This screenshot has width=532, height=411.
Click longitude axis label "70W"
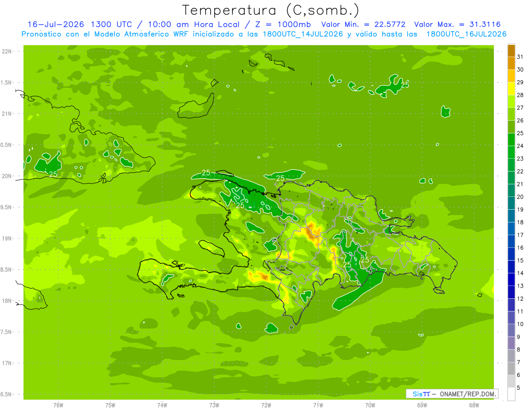pyautogui.click(x=370, y=405)
